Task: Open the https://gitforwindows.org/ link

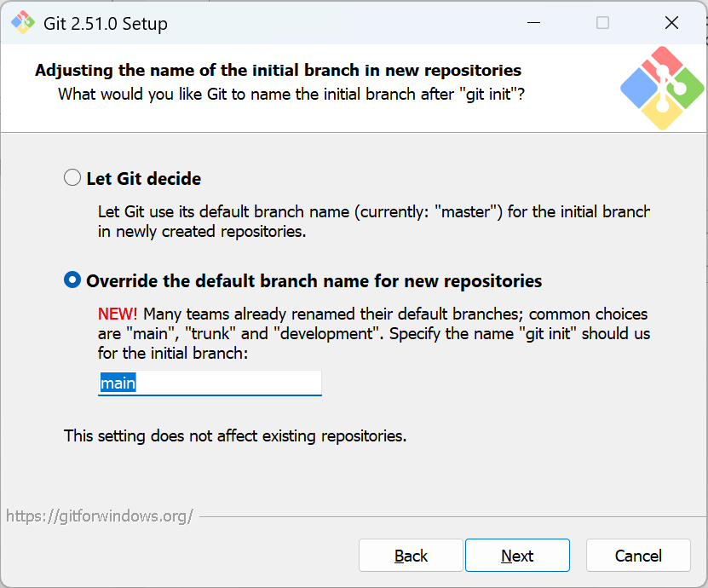Action: (x=100, y=516)
